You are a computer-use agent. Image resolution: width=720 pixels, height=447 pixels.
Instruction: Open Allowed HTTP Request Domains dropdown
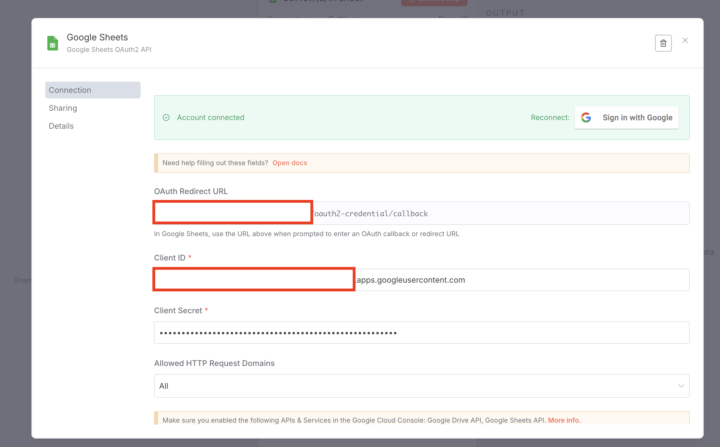click(x=422, y=386)
